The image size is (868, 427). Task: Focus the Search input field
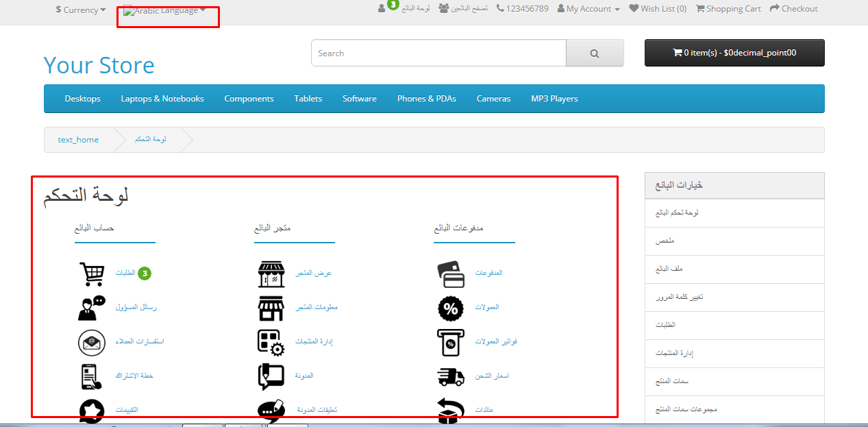point(438,53)
